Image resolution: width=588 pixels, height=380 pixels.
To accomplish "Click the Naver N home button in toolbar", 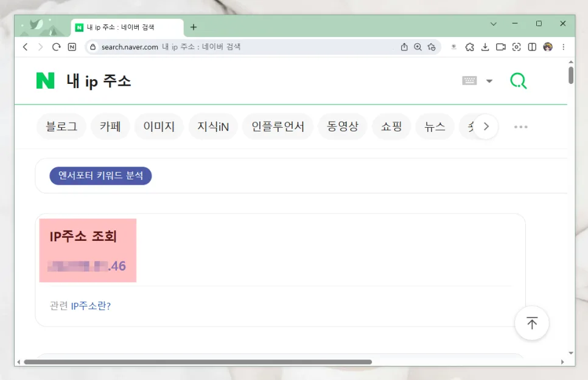I will pyautogui.click(x=72, y=47).
